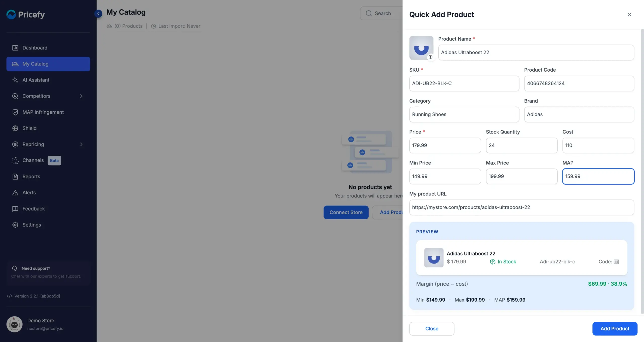Click the Channels icon

point(15,160)
